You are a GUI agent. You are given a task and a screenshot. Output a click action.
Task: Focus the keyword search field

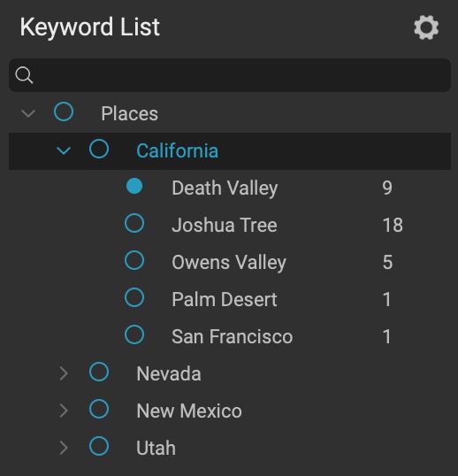coord(230,75)
